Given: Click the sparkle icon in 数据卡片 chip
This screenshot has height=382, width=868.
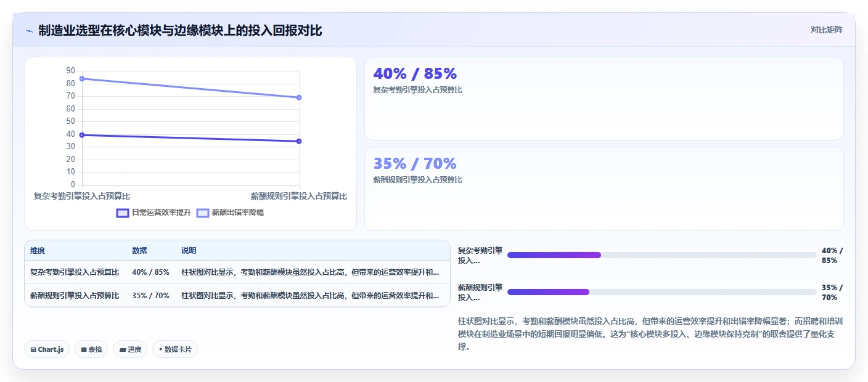Looking at the screenshot, I should (160, 349).
